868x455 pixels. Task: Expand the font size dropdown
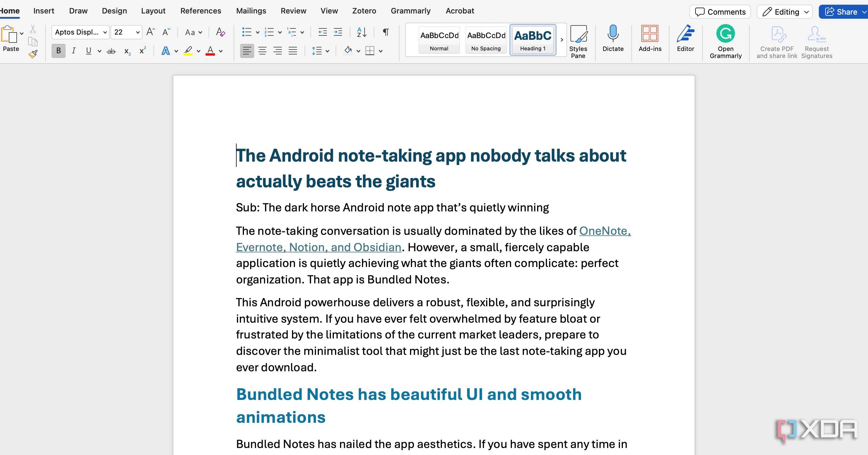coord(137,32)
